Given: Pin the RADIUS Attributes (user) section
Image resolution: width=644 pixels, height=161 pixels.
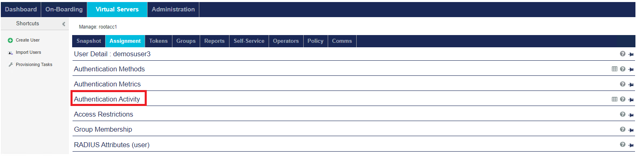Looking at the screenshot, I should click(631, 145).
